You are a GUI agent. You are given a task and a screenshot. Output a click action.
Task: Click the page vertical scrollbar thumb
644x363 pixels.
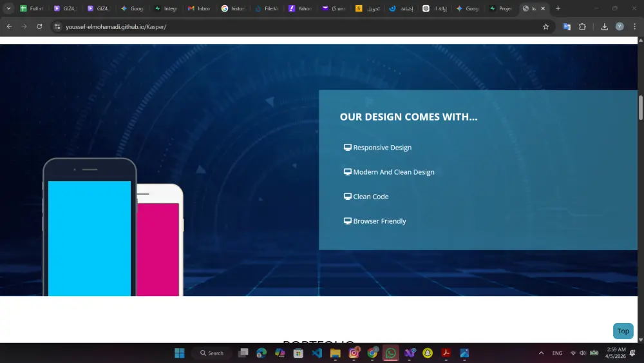click(640, 107)
